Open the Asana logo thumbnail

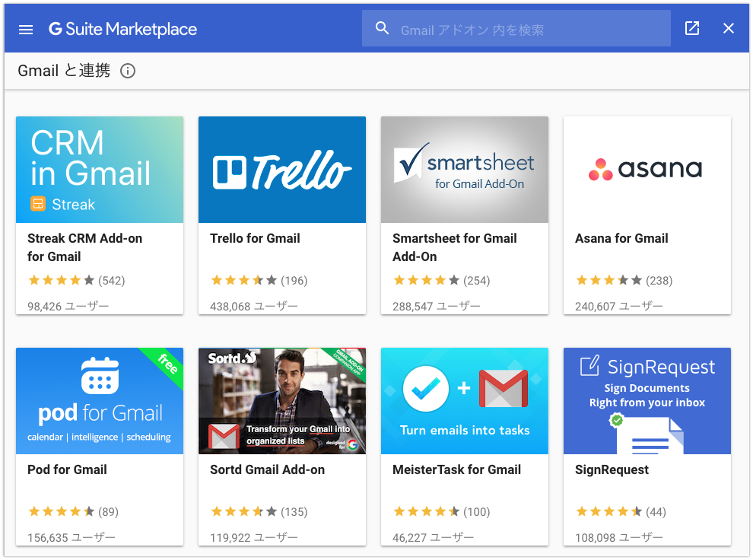tap(647, 170)
